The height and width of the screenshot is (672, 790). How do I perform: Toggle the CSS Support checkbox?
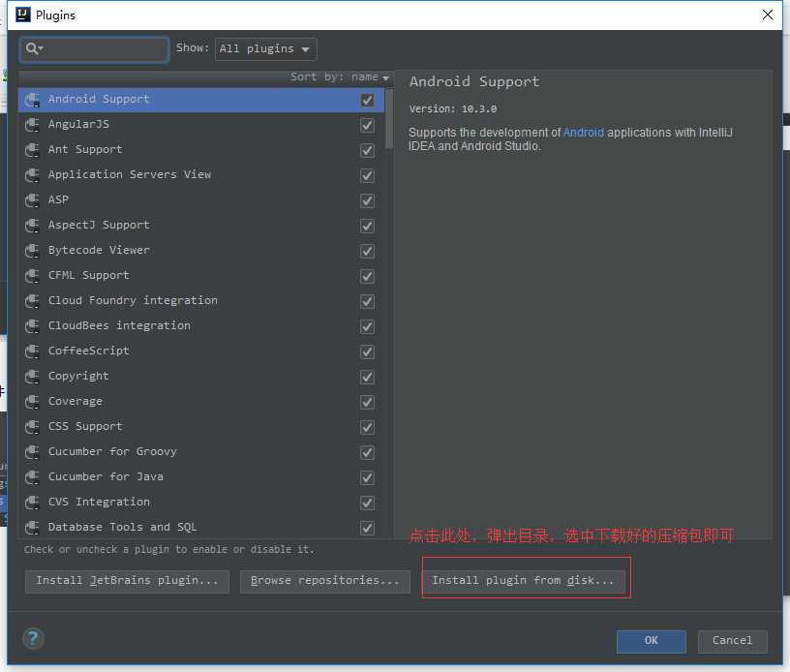[x=367, y=427]
